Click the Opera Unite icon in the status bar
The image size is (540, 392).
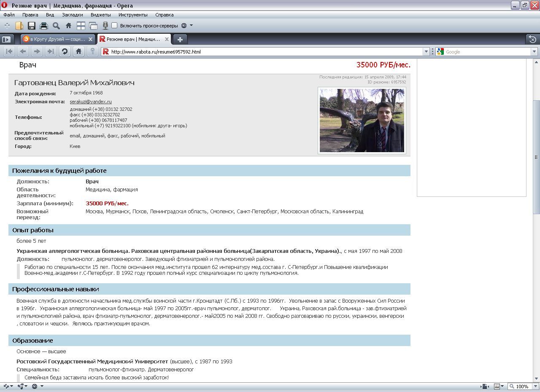(20, 386)
